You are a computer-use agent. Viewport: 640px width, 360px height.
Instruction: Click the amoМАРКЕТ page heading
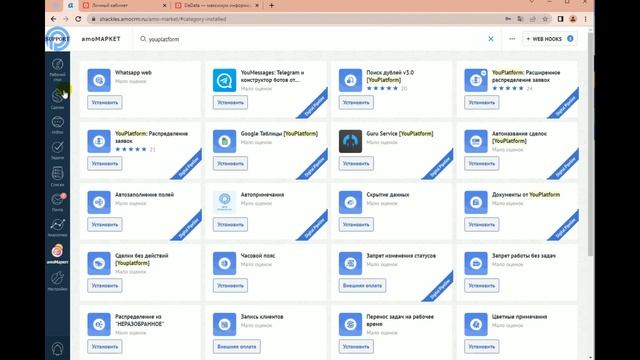(101, 39)
